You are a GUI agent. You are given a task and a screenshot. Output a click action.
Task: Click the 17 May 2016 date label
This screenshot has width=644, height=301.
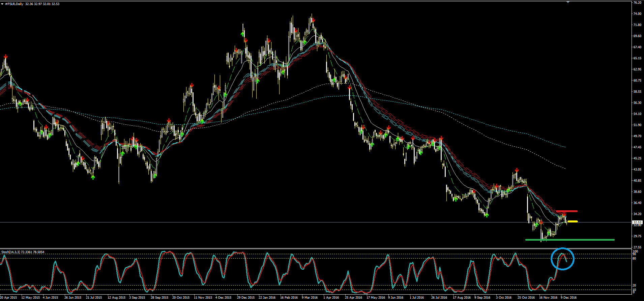coord(376,298)
